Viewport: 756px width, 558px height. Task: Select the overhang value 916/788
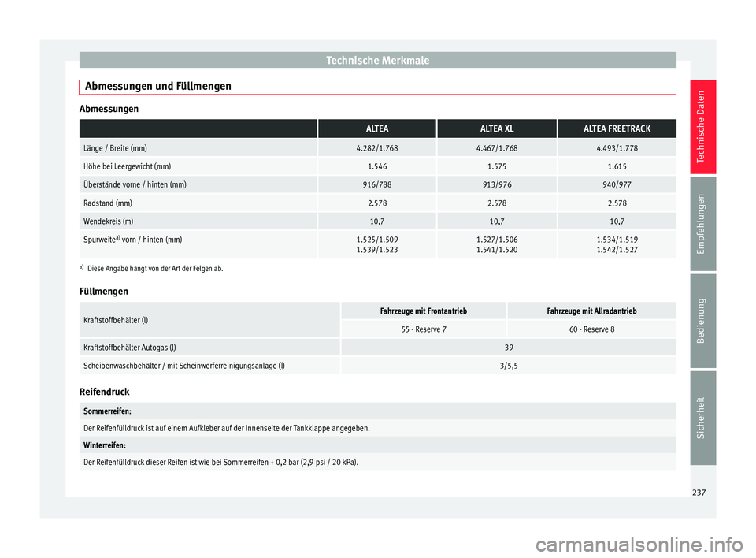click(377, 185)
